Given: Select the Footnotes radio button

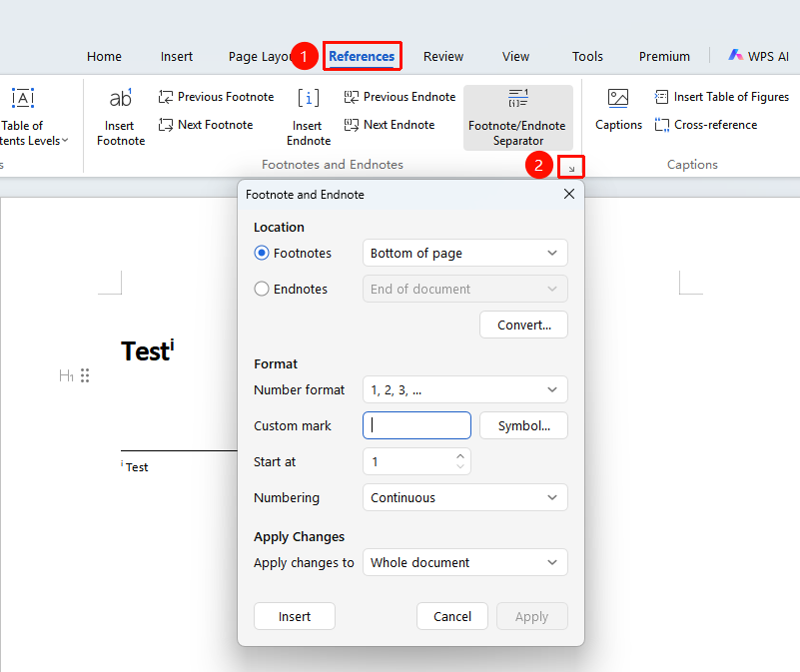Looking at the screenshot, I should pos(262,253).
